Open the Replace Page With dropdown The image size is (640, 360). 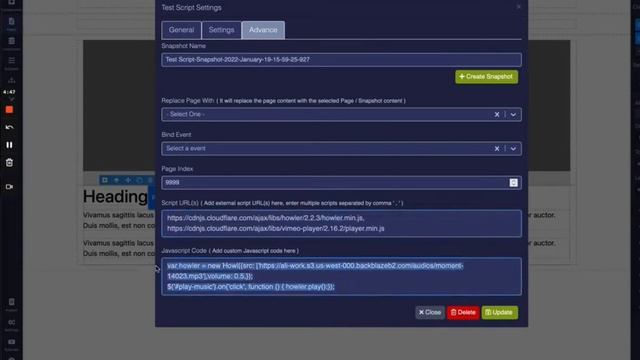click(341, 114)
